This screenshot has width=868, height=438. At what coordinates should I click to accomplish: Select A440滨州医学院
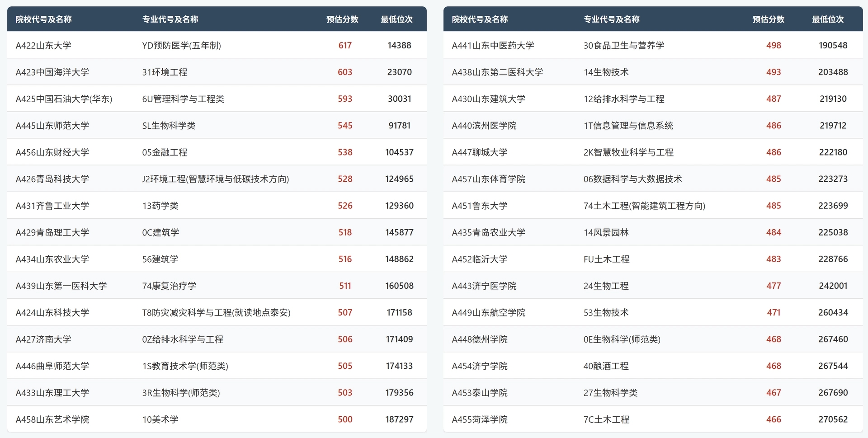pyautogui.click(x=484, y=125)
